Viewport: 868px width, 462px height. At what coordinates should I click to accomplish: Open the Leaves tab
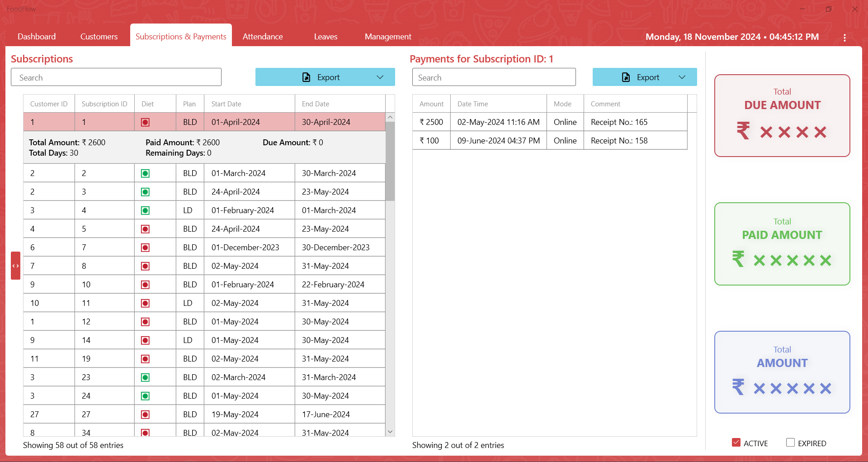pyautogui.click(x=326, y=37)
